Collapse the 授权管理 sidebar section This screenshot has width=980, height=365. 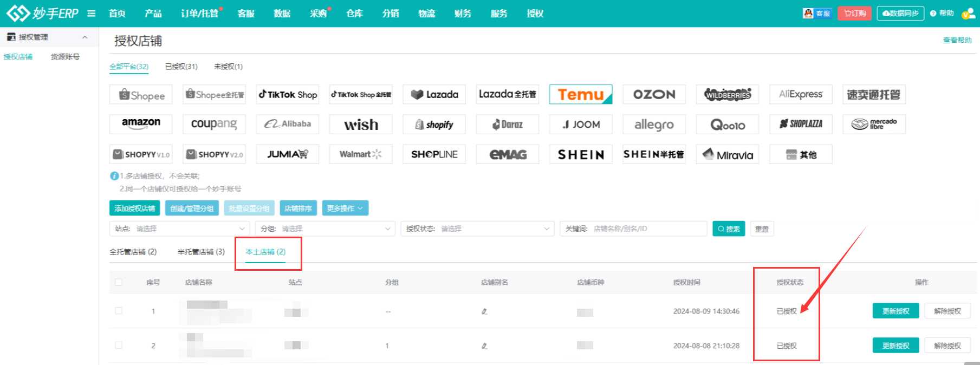[x=85, y=37]
